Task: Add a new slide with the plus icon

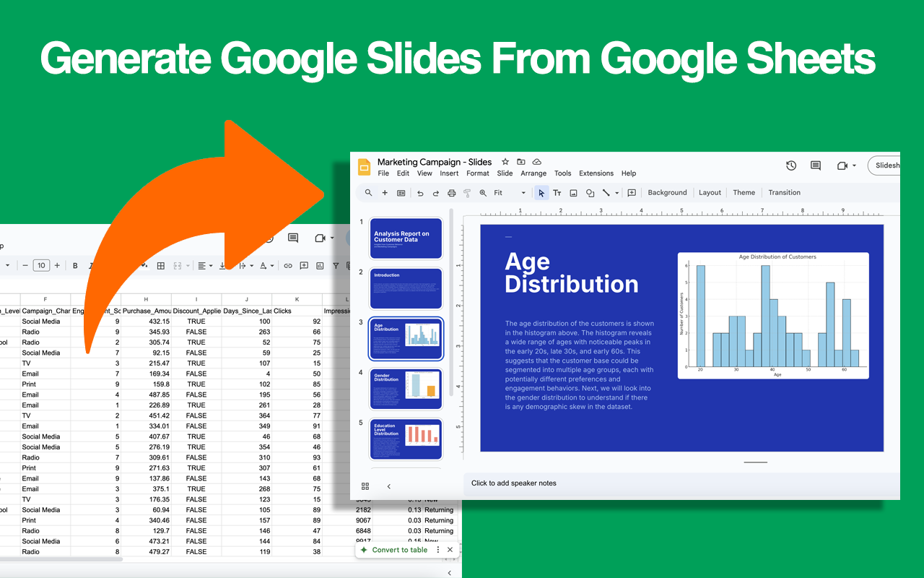Action: (x=385, y=193)
